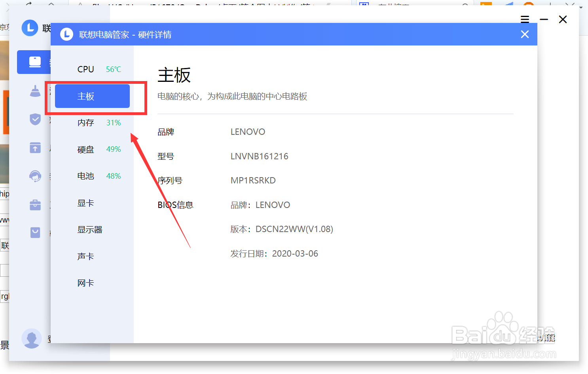Select the broom cleanup icon in sidebar
Image resolution: width=588 pixels, height=374 pixels.
[x=35, y=91]
